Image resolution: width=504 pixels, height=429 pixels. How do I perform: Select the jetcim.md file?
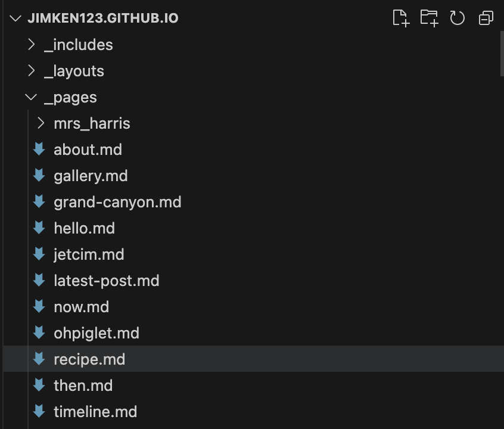89,254
